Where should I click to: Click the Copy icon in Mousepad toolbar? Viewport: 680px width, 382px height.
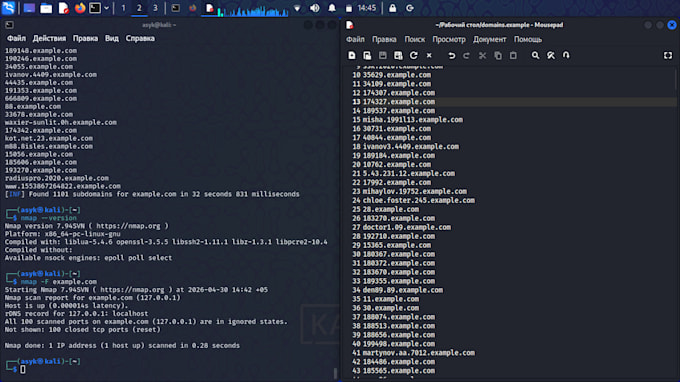pos(498,56)
